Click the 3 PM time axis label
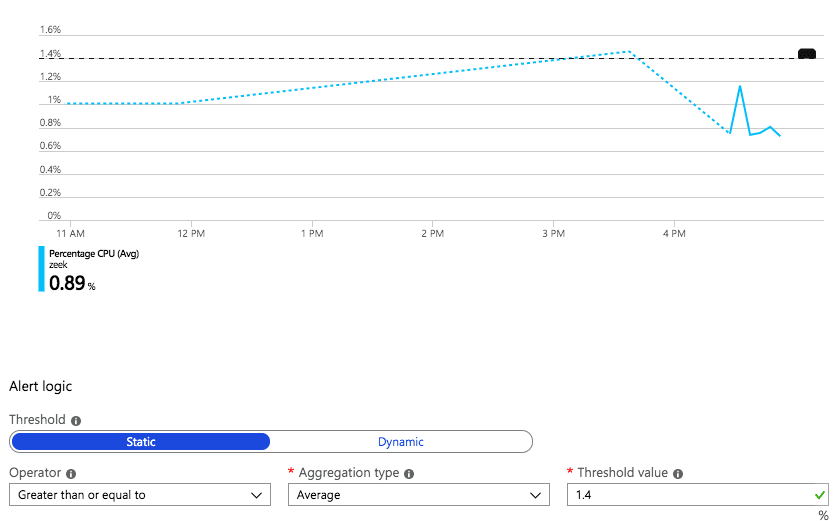Viewport: 833px width, 521px height. click(554, 234)
